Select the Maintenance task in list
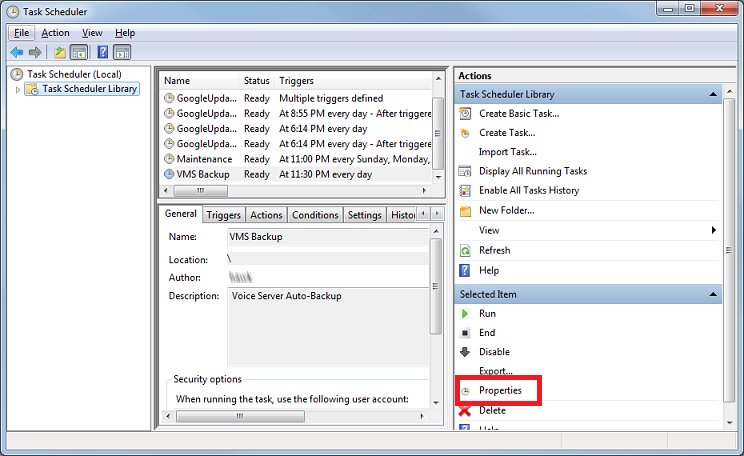The height and width of the screenshot is (456, 744). point(204,159)
